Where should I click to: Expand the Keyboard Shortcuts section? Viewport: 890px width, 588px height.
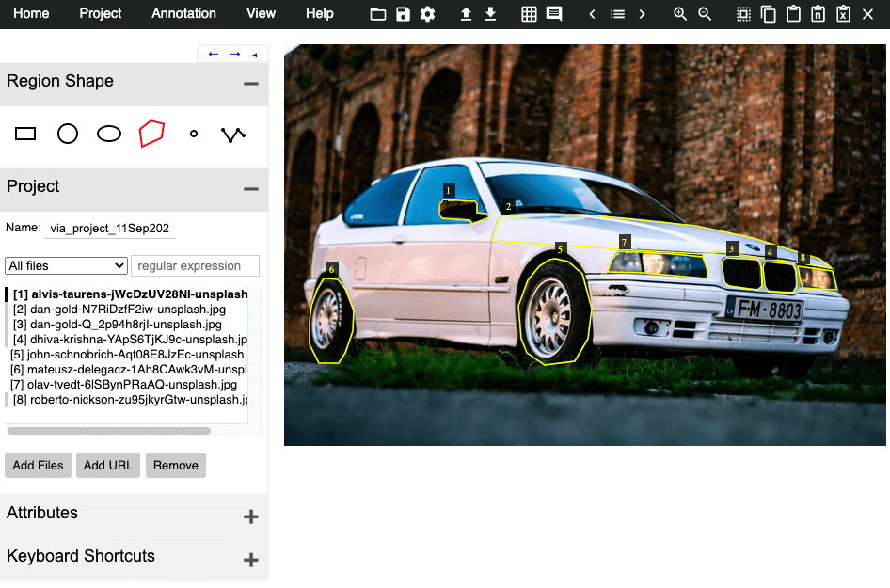click(251, 560)
